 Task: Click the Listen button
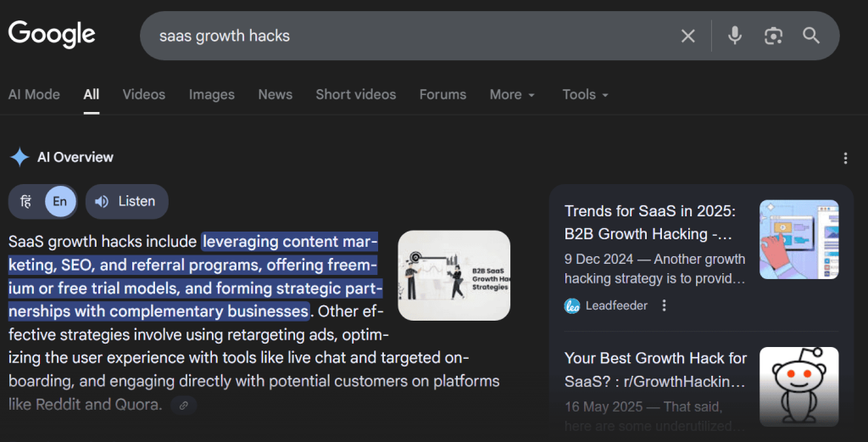(127, 201)
